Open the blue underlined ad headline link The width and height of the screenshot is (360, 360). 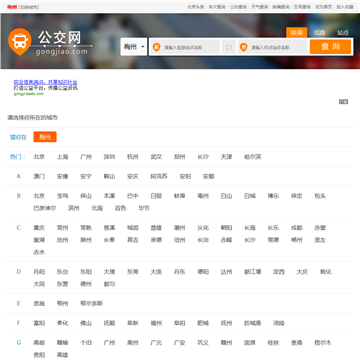point(45,82)
